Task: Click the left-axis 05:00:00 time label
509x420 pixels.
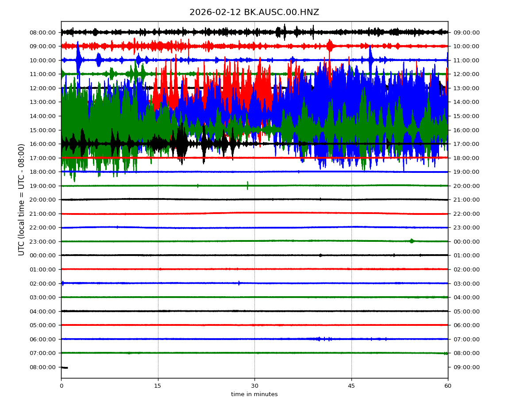Action: (42, 325)
